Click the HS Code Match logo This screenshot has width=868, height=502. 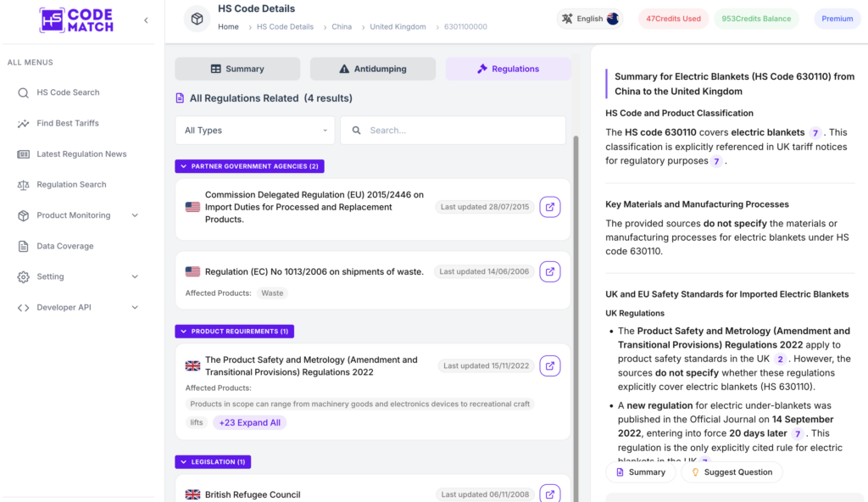(76, 20)
